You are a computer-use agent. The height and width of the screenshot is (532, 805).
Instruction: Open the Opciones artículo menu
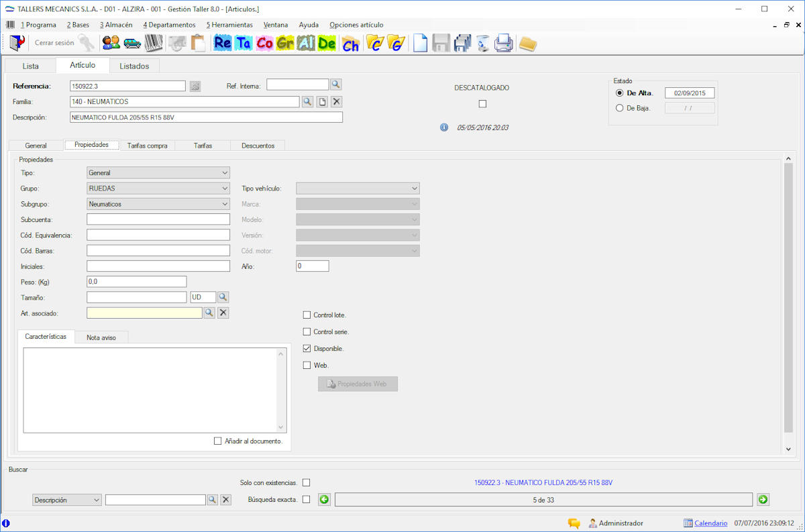[x=356, y=25]
